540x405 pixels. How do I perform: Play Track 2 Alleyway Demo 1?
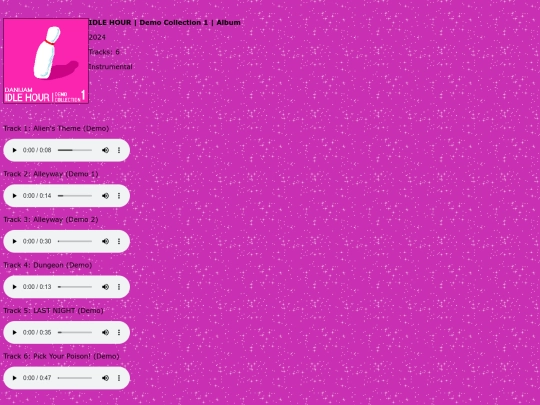[14, 196]
